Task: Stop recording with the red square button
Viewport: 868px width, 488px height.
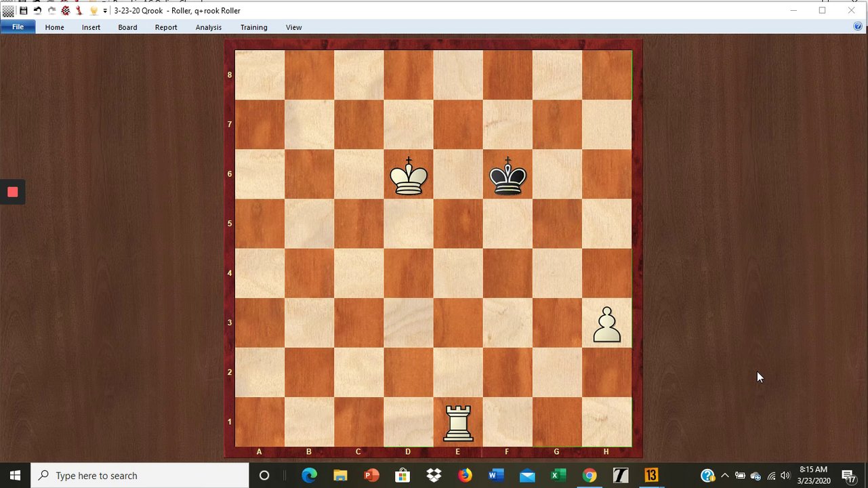Action: pos(12,192)
